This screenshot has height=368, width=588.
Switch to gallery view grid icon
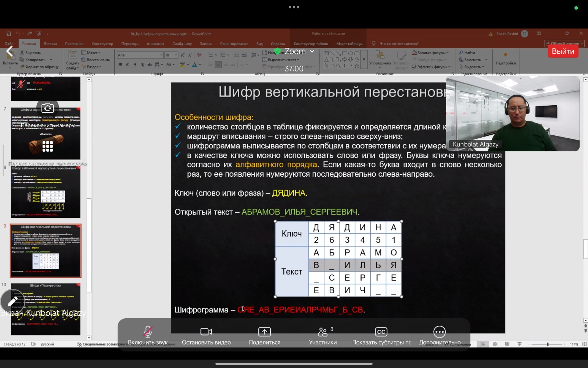pyautogui.click(x=47, y=146)
